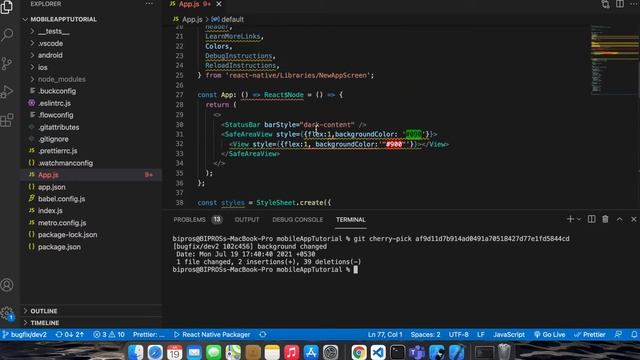Open Finder from the Dock
This screenshot has width=640, height=360.
point(136,352)
